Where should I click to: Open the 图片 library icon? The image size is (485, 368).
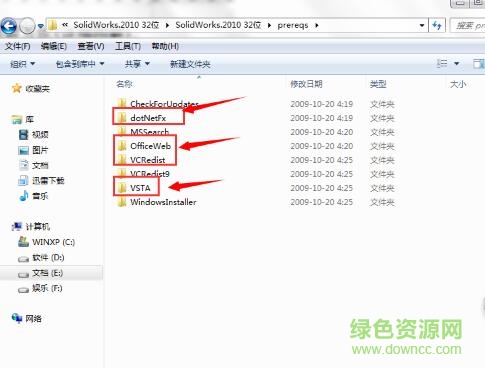[x=23, y=150]
